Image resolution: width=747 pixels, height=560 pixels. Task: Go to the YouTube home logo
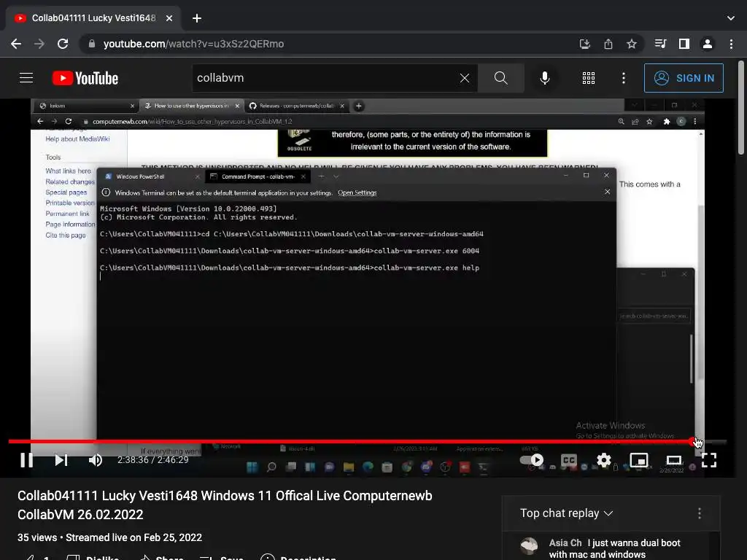(85, 78)
